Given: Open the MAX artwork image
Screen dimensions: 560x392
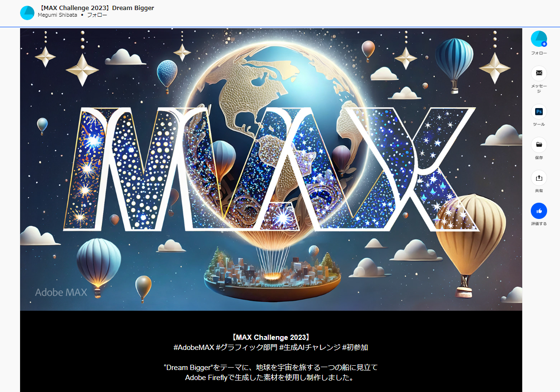Looking at the screenshot, I should pyautogui.click(x=271, y=169).
